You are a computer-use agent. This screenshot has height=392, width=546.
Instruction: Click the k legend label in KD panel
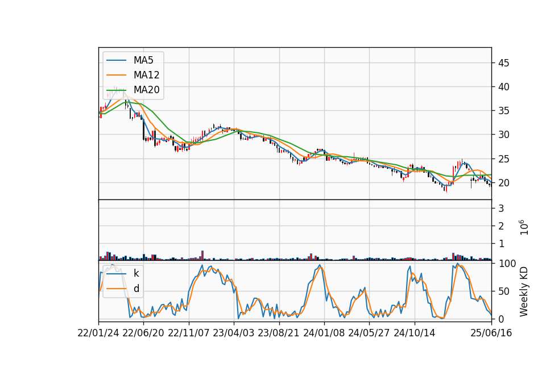[x=136, y=273]
